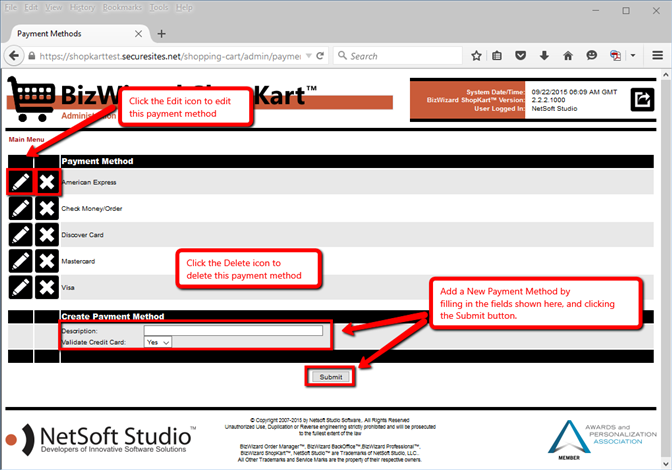Click the NetSoft Studio logged-in user text
The height and width of the screenshot is (470, 672).
point(554,109)
